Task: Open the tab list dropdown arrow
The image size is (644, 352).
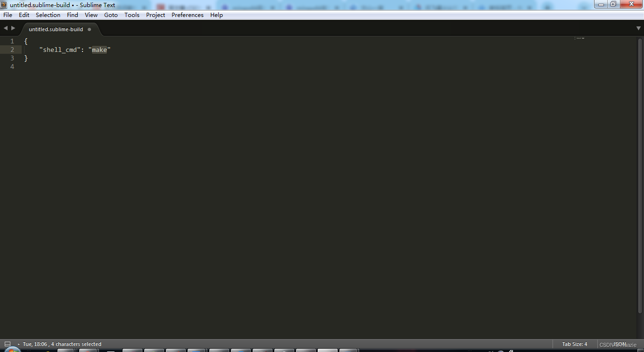Action: [639, 28]
